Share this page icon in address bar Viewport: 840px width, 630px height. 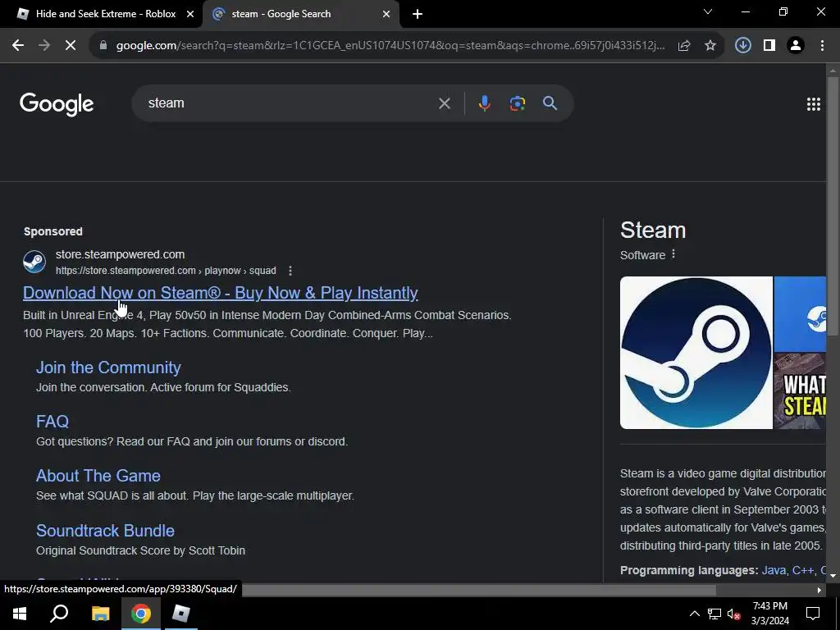click(684, 46)
